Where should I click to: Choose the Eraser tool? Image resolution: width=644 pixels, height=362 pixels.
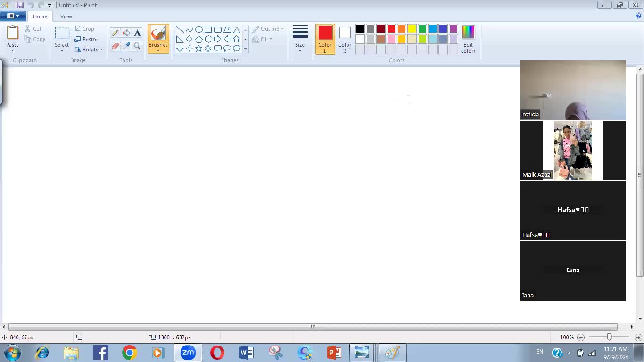click(x=115, y=46)
